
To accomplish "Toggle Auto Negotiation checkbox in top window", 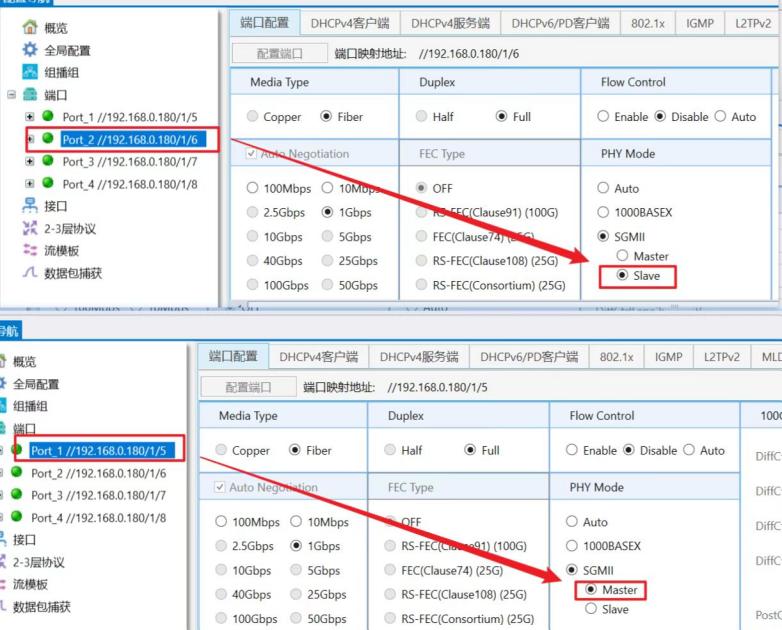I will [x=251, y=153].
